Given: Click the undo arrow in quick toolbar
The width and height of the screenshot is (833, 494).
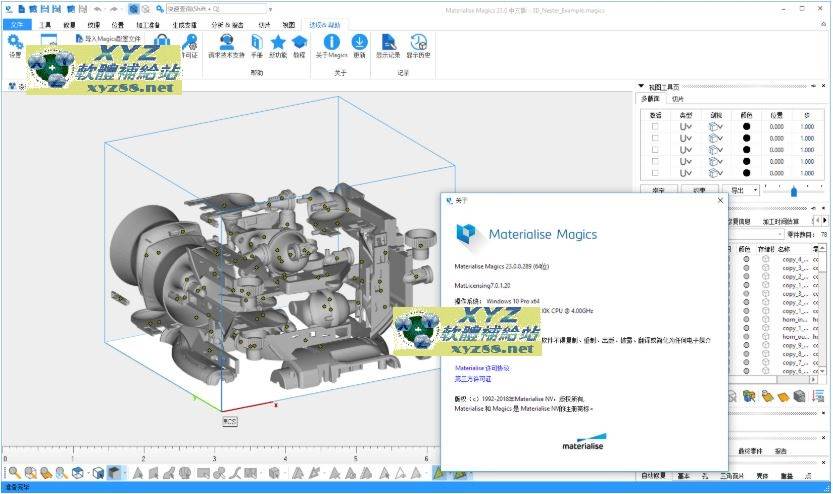Looking at the screenshot, I should [98, 9].
